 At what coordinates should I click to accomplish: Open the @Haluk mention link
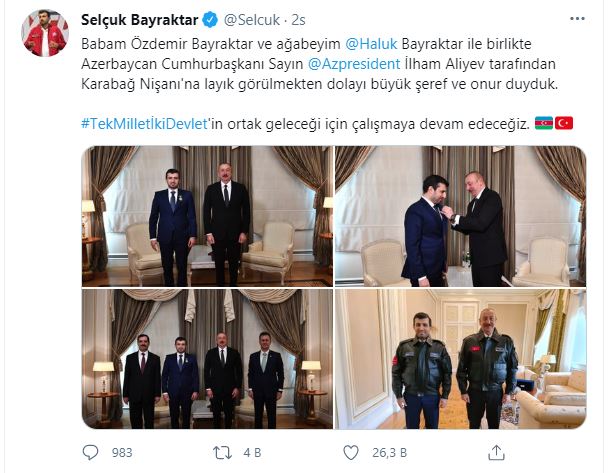click(x=371, y=44)
